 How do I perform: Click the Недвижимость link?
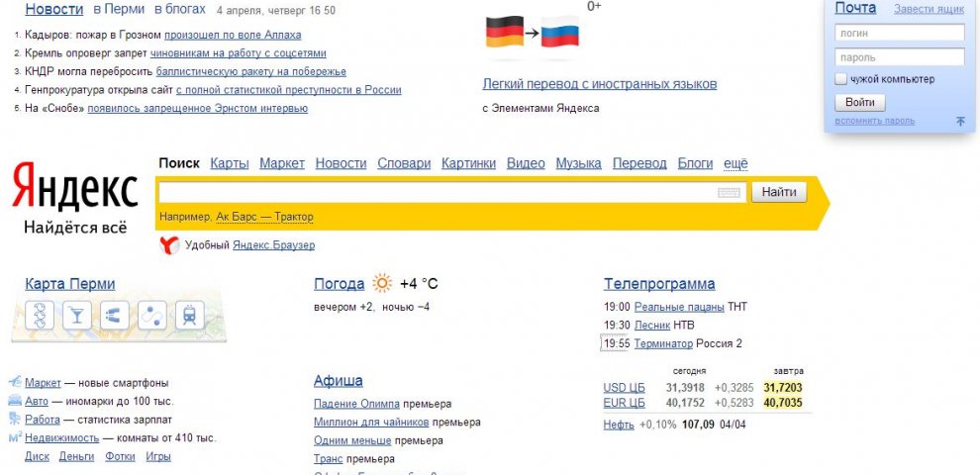coord(62,437)
